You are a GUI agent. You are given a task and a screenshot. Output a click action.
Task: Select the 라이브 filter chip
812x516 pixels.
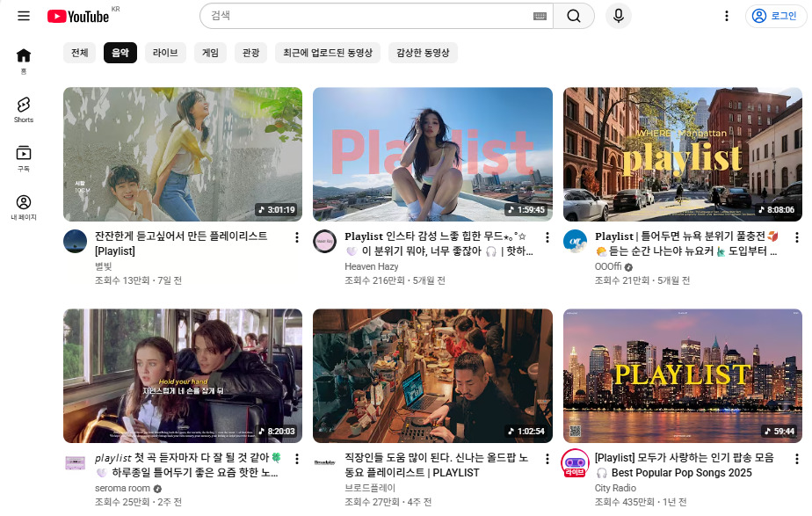coord(164,53)
